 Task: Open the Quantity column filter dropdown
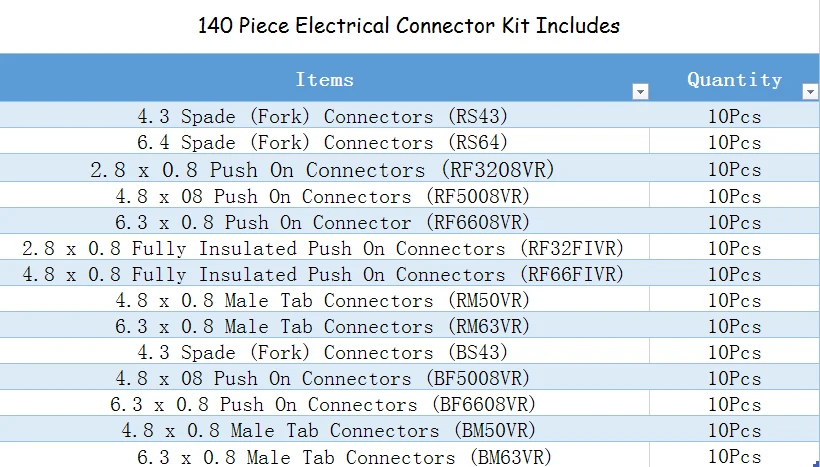[810, 92]
